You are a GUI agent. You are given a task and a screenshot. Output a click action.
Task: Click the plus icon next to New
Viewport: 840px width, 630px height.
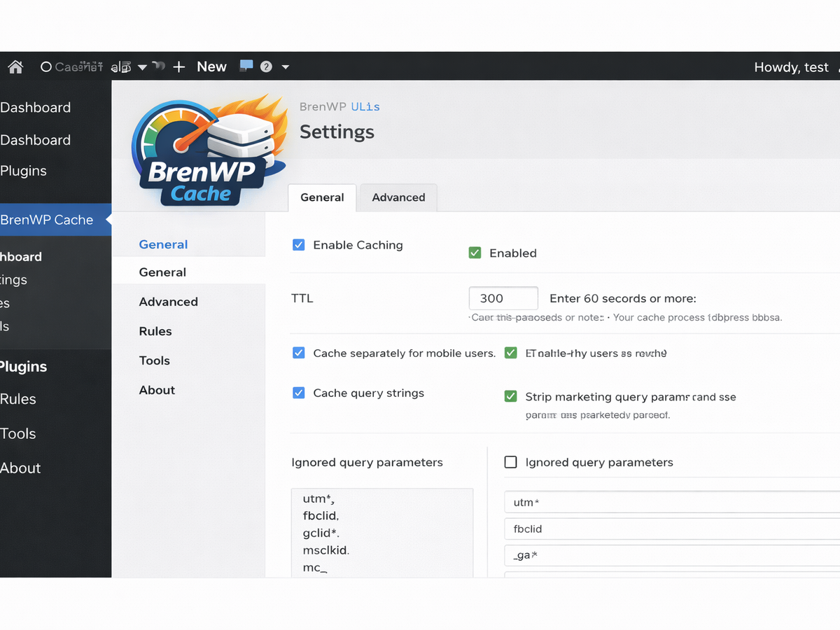(x=178, y=66)
